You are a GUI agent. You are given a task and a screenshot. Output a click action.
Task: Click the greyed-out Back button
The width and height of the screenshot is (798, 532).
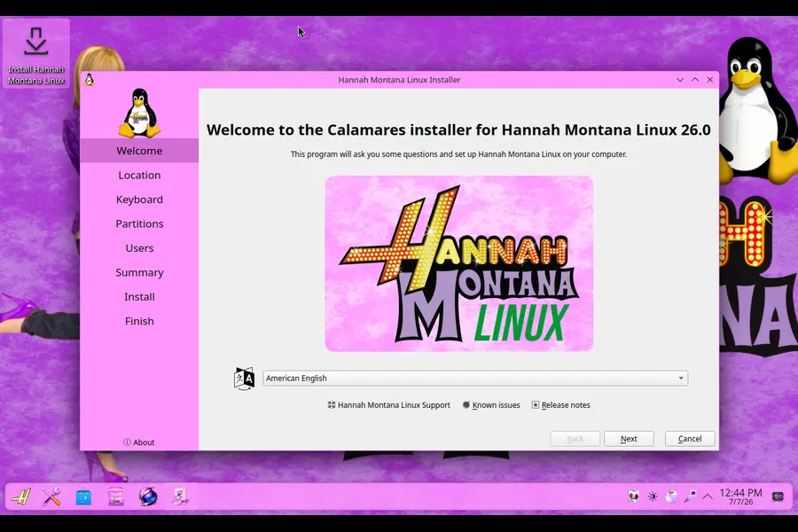(x=575, y=439)
